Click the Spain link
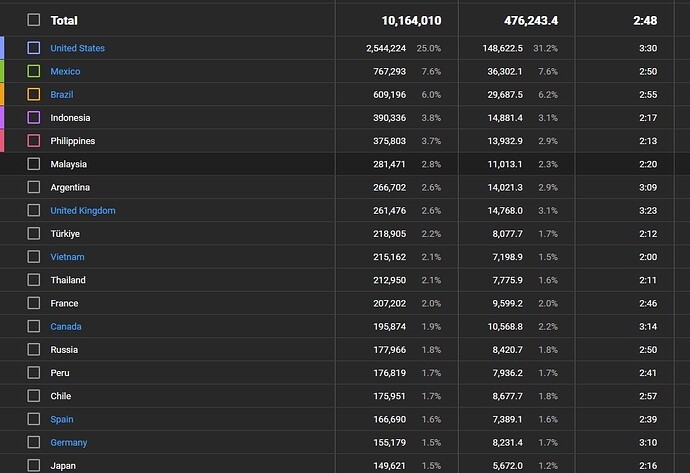The image size is (690, 473). point(62,420)
